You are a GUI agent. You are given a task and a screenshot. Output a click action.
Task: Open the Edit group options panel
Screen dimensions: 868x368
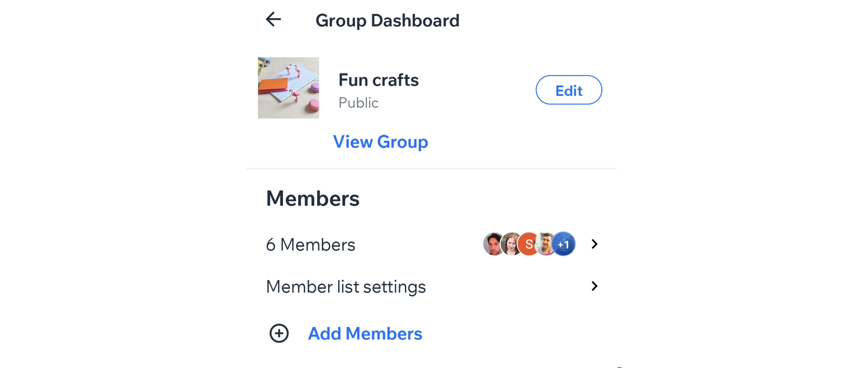point(569,90)
